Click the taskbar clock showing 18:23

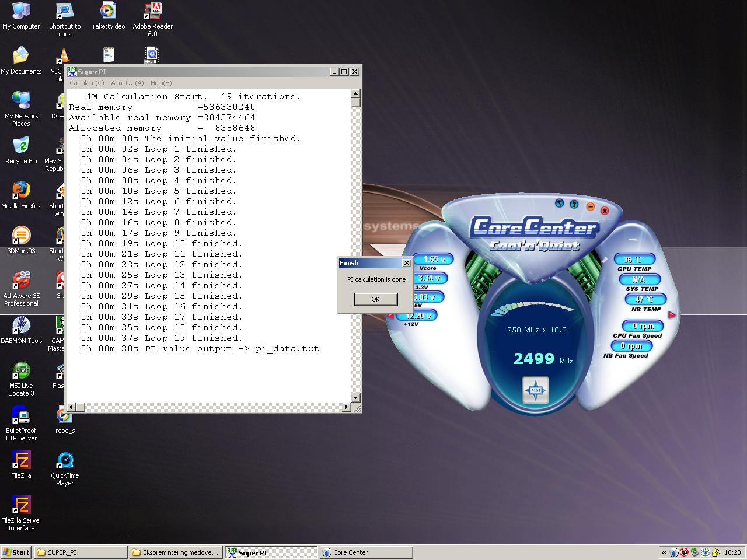pos(733,552)
